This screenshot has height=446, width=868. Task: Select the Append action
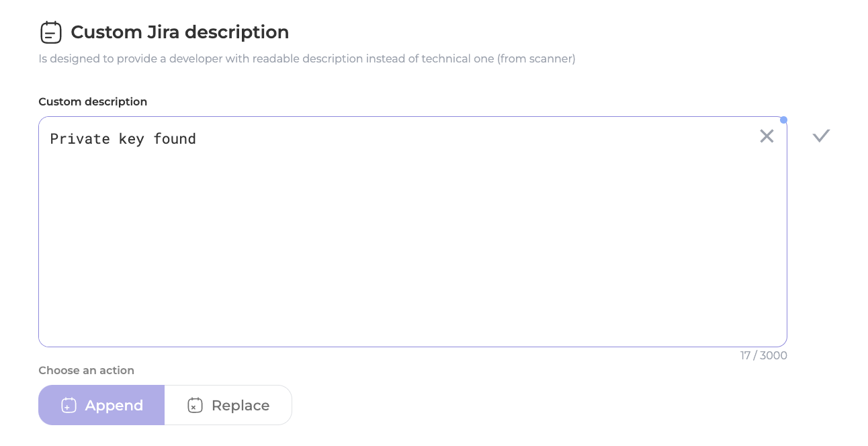[101, 405]
